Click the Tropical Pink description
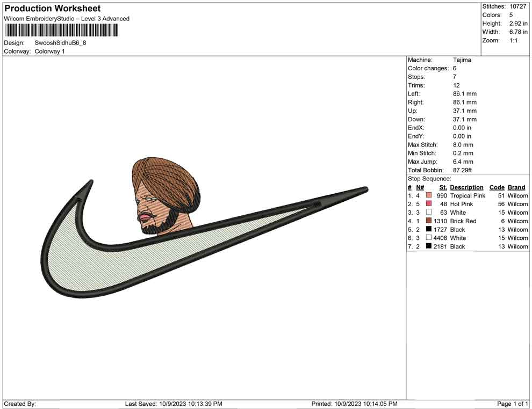This screenshot has height=409, width=532. (468, 195)
